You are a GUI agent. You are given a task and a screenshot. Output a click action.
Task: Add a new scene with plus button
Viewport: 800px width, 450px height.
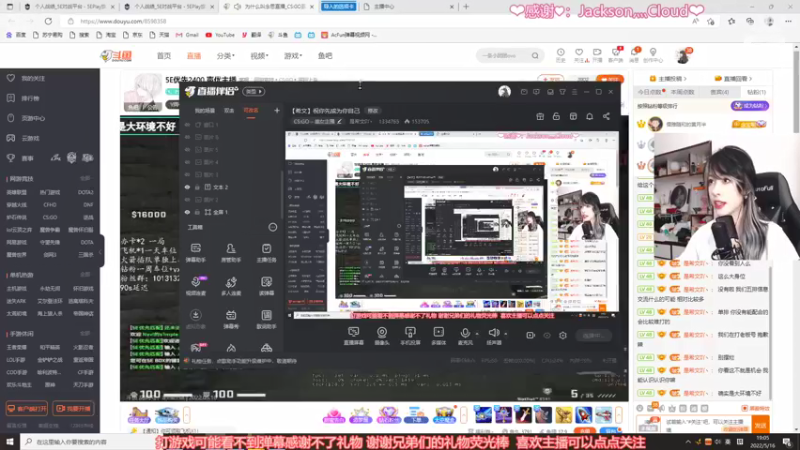click(277, 110)
